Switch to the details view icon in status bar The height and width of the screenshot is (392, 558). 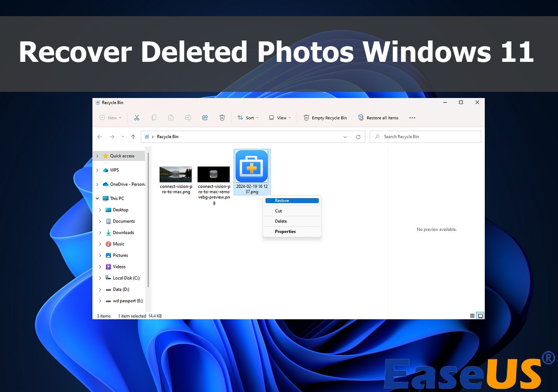[472, 316]
